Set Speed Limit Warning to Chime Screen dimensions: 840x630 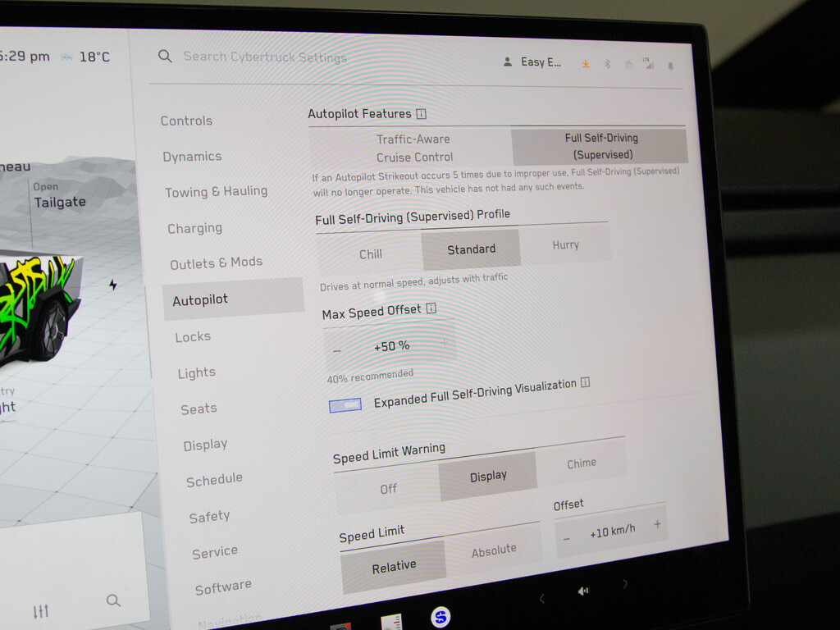pyautogui.click(x=582, y=463)
